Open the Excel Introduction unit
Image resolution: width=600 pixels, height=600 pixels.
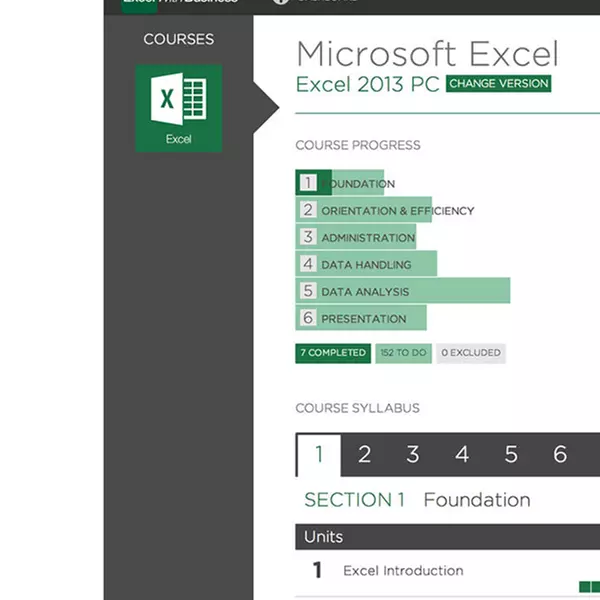click(x=403, y=571)
